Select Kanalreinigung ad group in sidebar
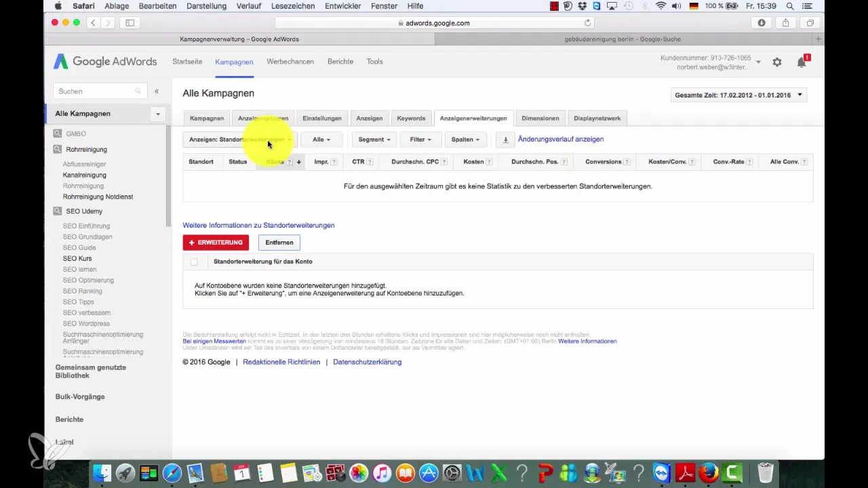The height and width of the screenshot is (488, 868). (84, 175)
